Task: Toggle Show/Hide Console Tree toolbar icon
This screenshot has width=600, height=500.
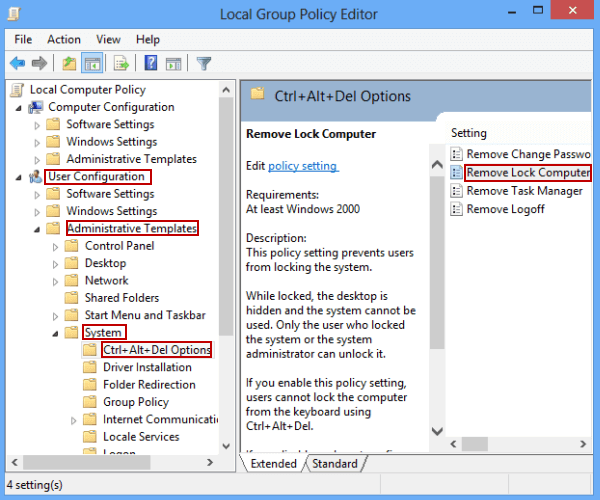Action: tap(92, 64)
